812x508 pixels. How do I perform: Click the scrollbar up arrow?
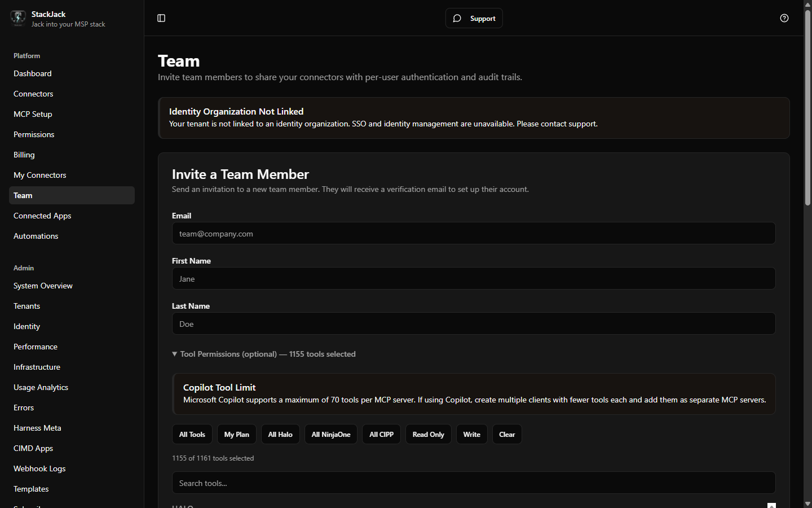807,4
